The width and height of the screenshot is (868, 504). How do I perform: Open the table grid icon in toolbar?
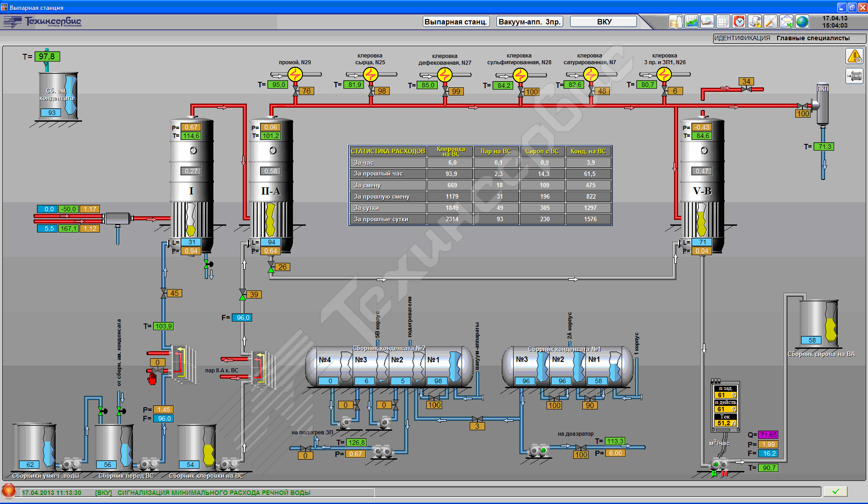(723, 21)
